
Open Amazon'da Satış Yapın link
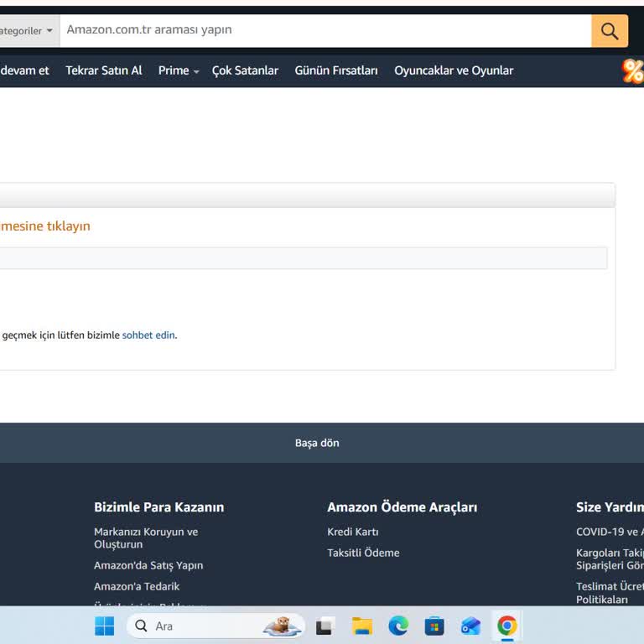pos(148,565)
